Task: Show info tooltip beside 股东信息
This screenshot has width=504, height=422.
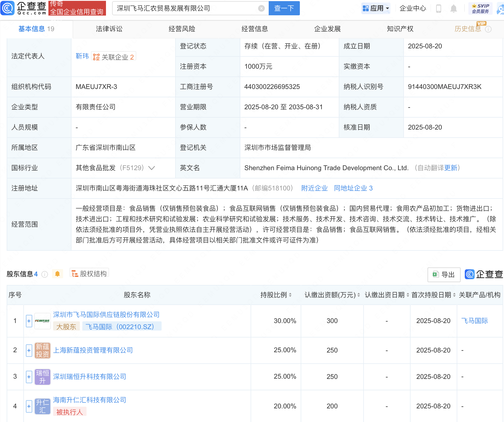Action: pos(45,274)
